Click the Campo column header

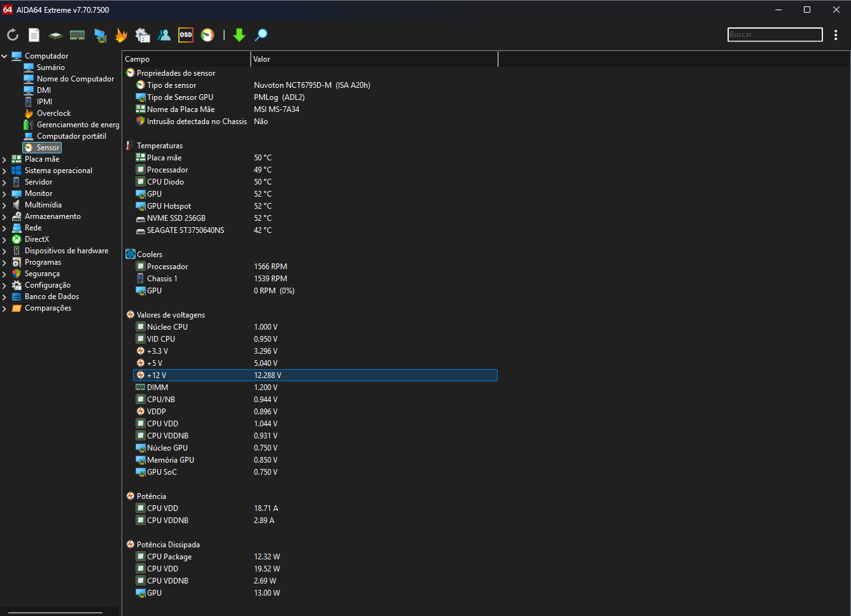coord(186,59)
